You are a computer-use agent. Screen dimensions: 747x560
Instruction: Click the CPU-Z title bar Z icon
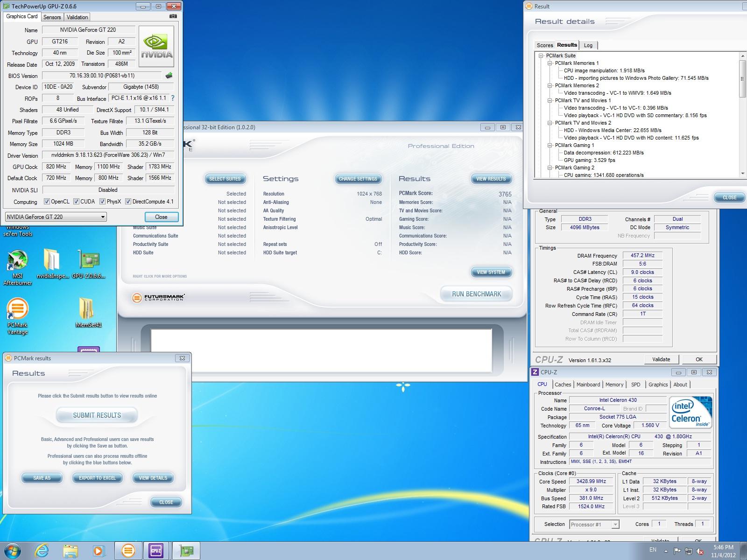(x=535, y=372)
